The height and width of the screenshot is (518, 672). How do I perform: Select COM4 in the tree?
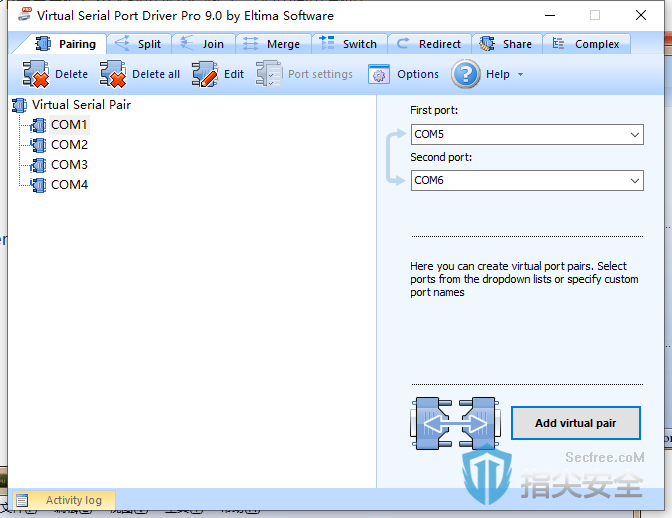tap(69, 185)
